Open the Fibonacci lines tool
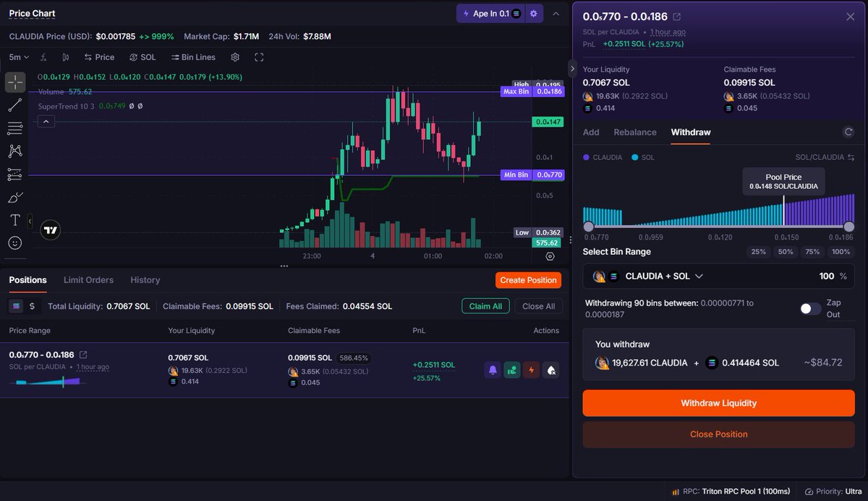The width and height of the screenshot is (868, 501). coord(15,128)
